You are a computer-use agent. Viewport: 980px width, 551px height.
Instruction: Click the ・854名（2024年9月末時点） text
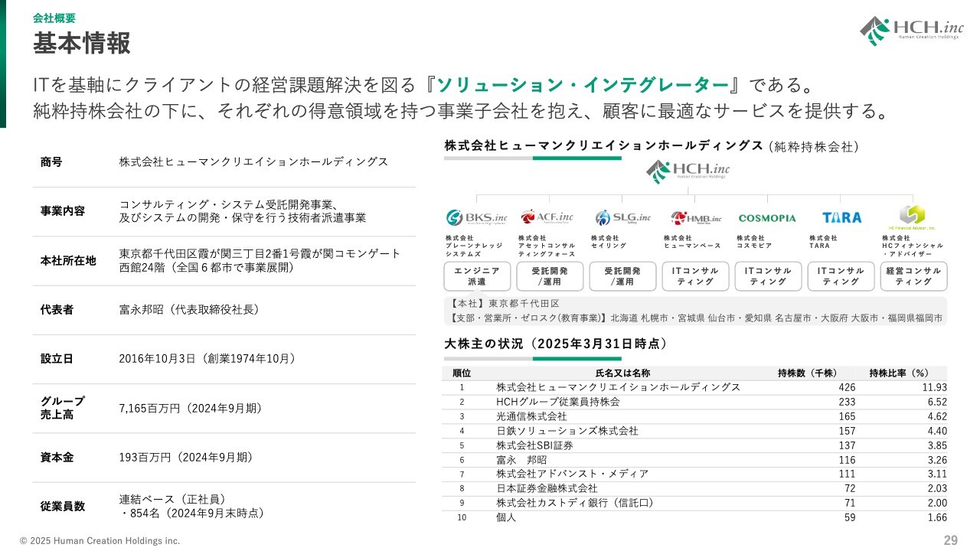191,514
